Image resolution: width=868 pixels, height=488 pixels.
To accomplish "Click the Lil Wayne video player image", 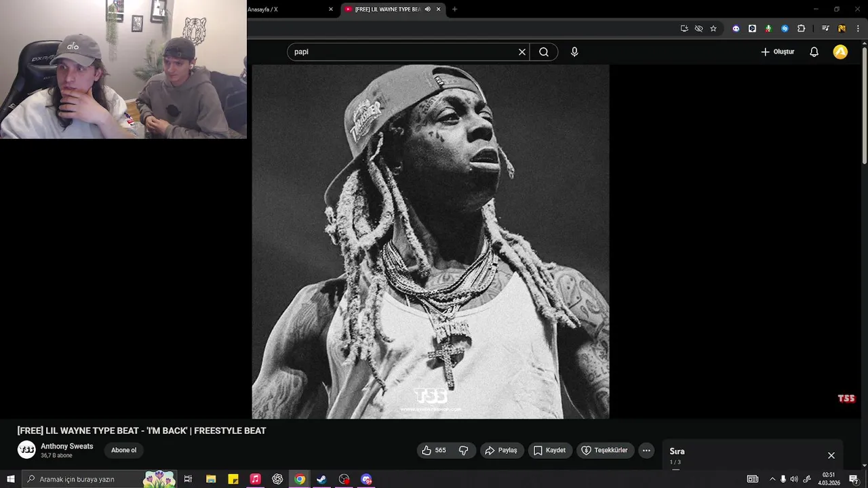I will (x=431, y=241).
